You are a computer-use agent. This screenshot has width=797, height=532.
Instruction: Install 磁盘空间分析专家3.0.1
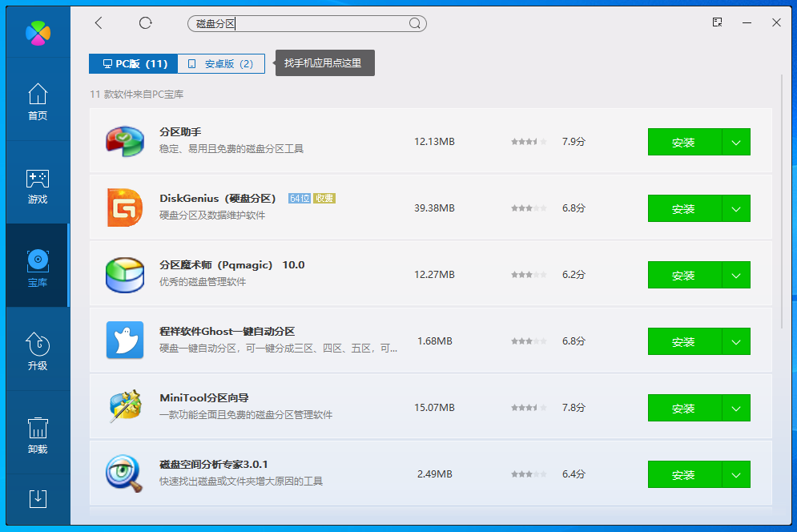(x=685, y=474)
